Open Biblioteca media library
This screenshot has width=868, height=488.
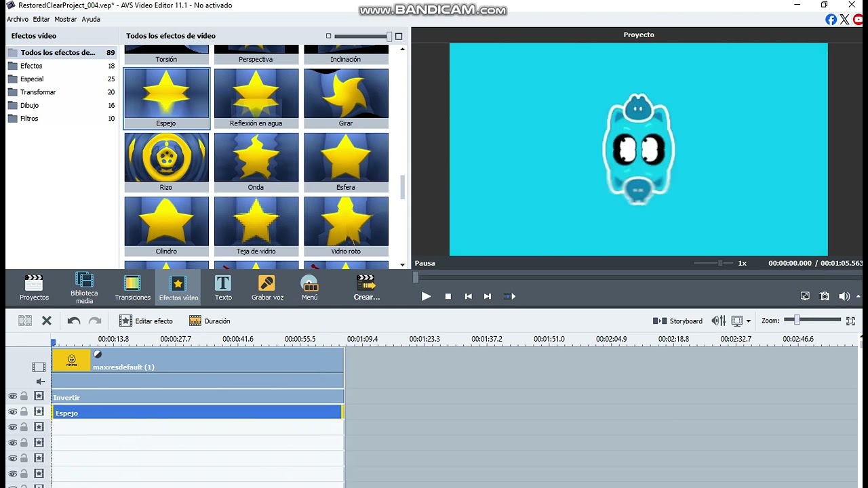click(x=84, y=287)
